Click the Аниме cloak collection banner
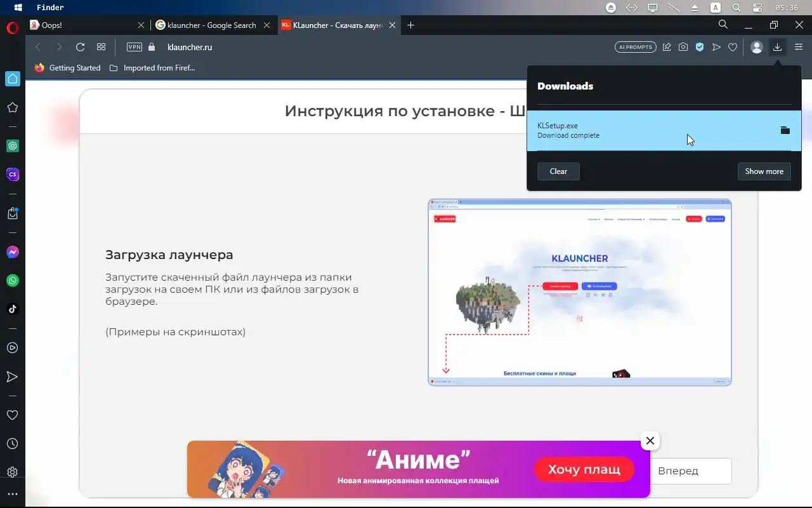Screen dimensions: 812x508 pos(419,469)
